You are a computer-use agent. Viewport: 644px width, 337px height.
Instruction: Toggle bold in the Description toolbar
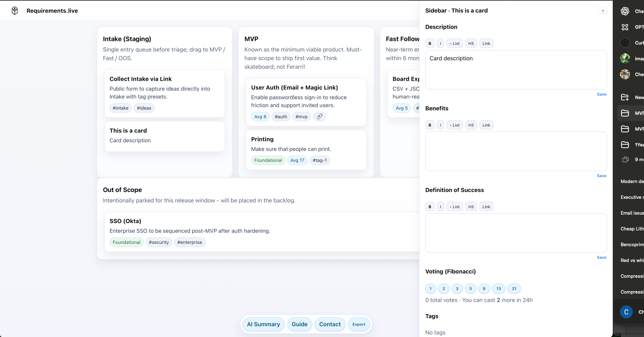pyautogui.click(x=430, y=43)
